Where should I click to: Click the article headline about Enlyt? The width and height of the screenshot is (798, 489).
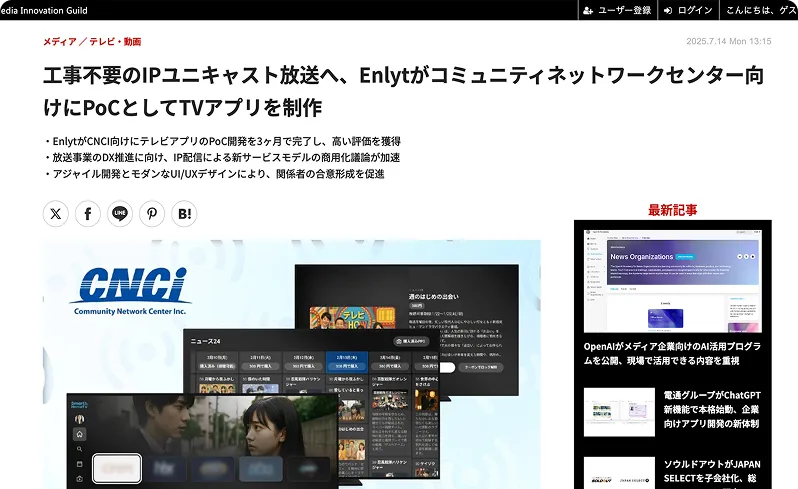[x=404, y=91]
